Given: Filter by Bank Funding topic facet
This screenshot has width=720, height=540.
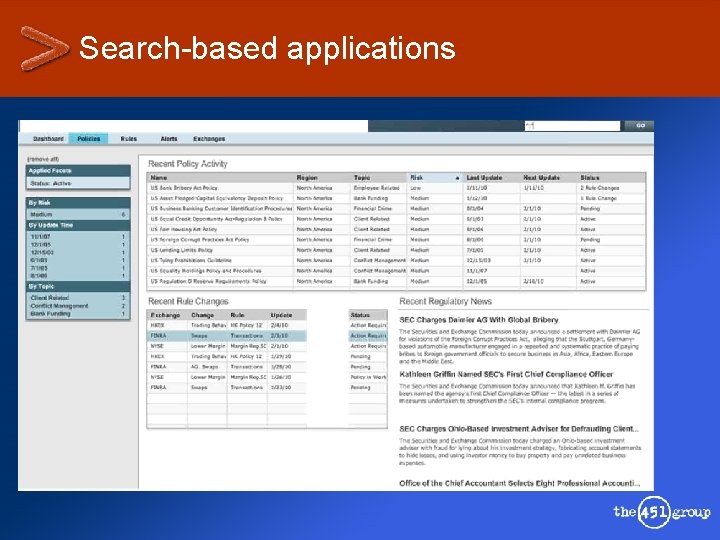Looking at the screenshot, I should click(x=78, y=314).
